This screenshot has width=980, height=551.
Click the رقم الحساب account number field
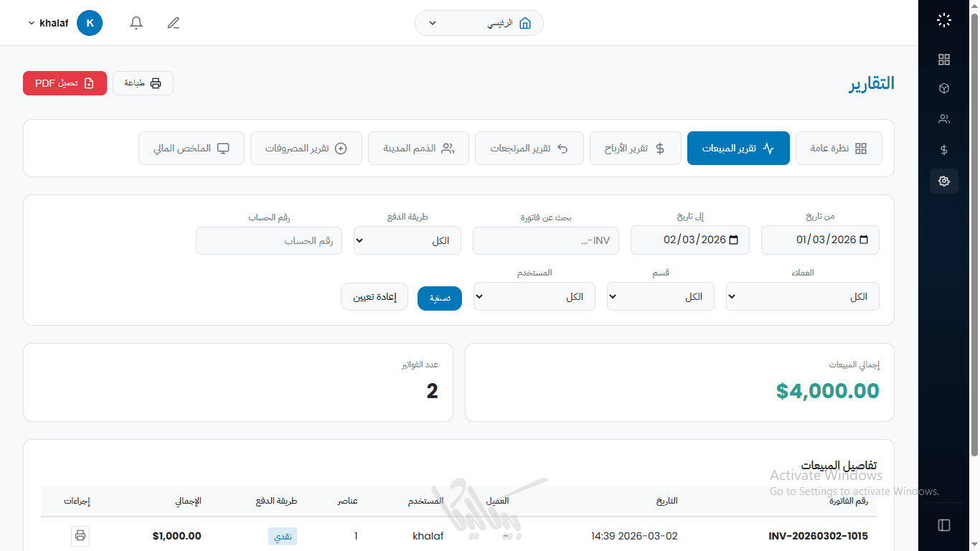pyautogui.click(x=269, y=241)
